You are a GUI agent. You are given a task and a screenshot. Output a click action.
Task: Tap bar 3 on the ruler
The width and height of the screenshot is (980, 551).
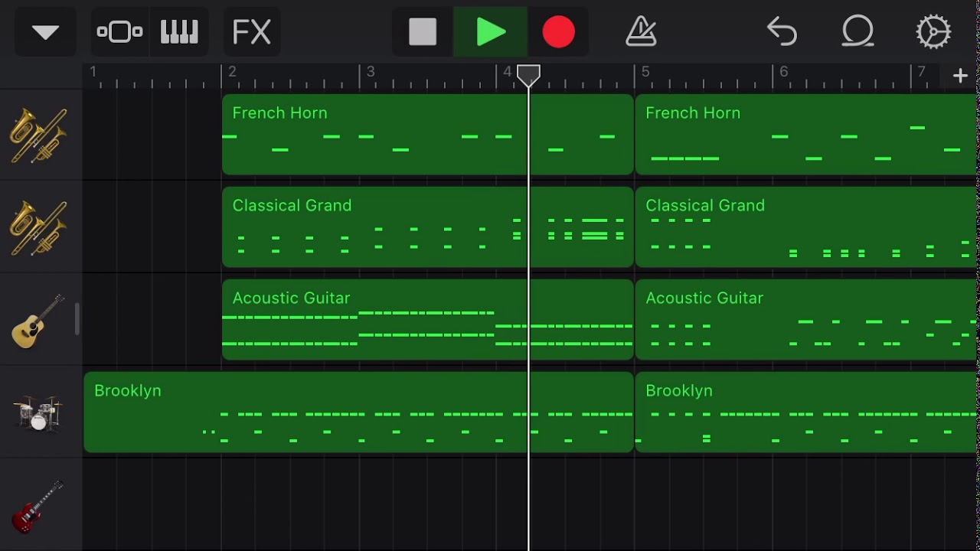click(371, 72)
